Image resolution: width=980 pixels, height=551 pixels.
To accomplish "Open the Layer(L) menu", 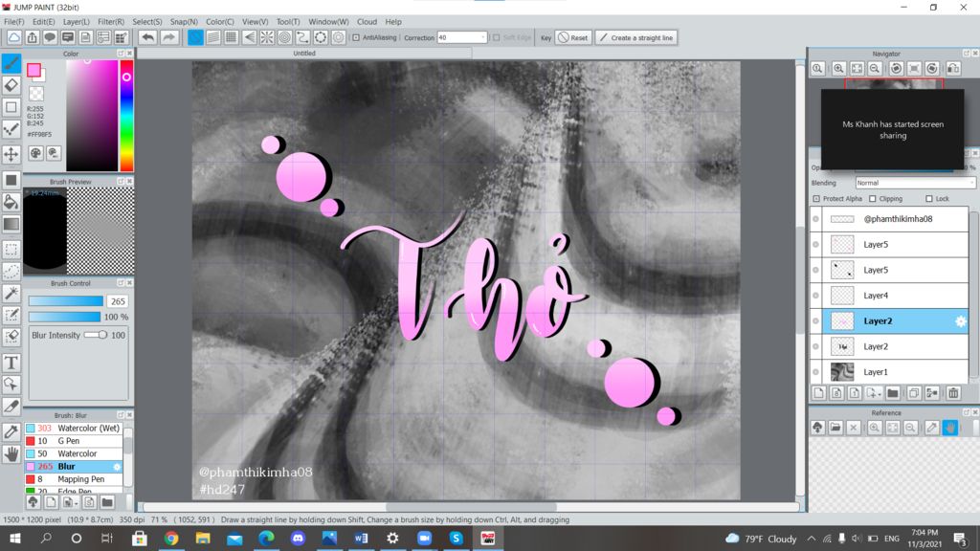I will [77, 21].
